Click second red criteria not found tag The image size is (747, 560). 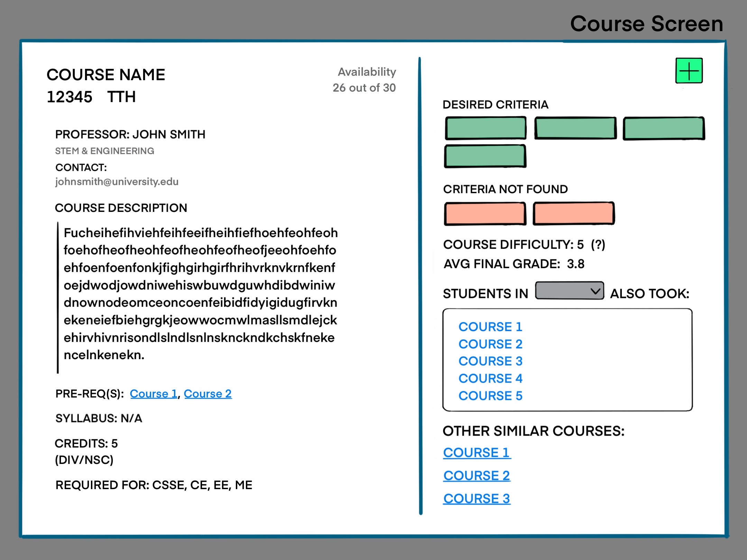click(x=573, y=214)
